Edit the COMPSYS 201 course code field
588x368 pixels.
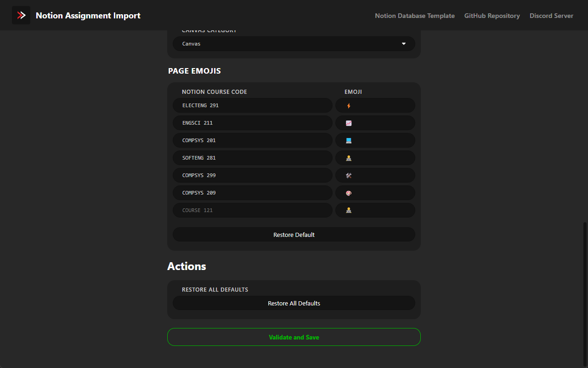click(x=253, y=140)
